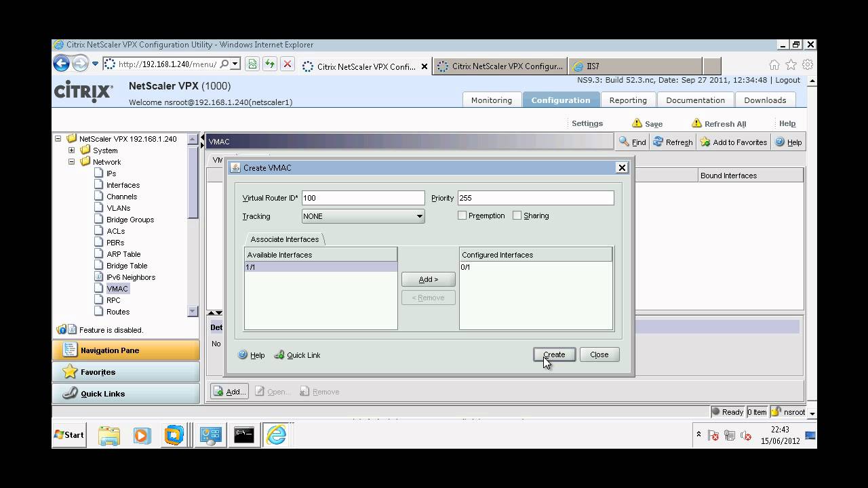Select the Associate Interfaces tab
This screenshot has height=488, width=868.
click(x=285, y=239)
